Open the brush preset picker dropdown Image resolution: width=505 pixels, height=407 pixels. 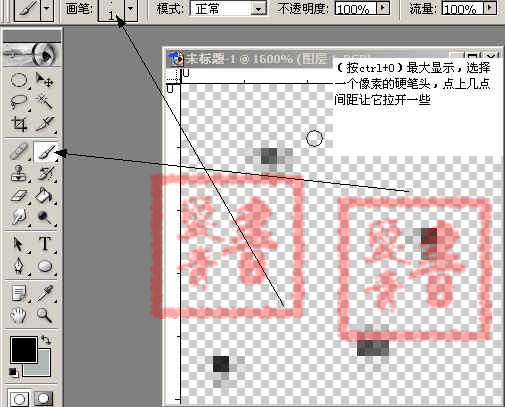click(x=131, y=9)
